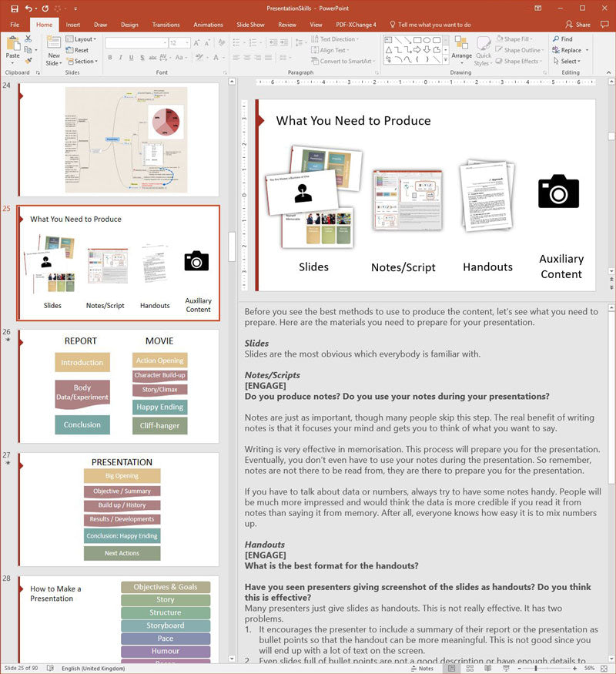Open the Layout dropdown
The height and width of the screenshot is (674, 616).
81,39
